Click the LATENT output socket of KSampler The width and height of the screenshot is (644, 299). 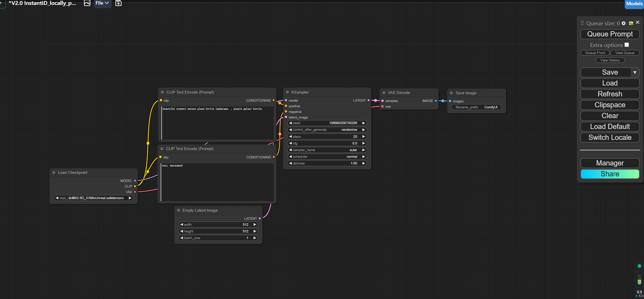tap(369, 100)
